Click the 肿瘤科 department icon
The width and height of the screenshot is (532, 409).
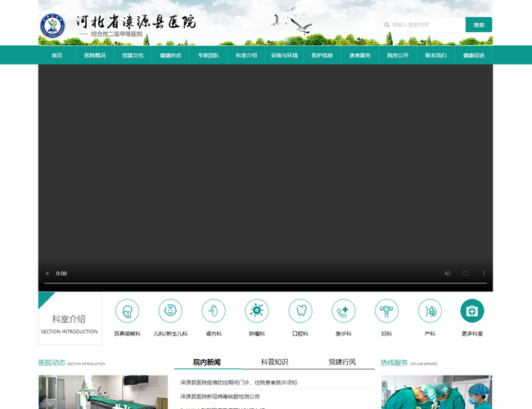[257, 311]
